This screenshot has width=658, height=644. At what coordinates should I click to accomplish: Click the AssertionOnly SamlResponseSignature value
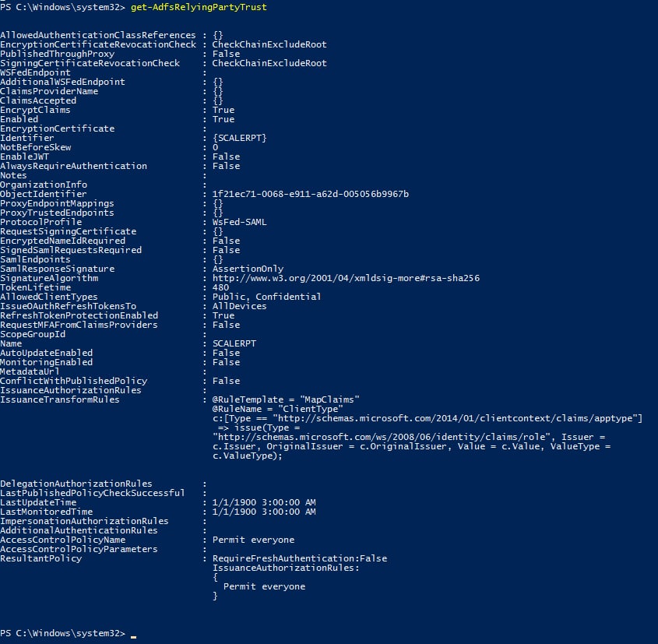pyautogui.click(x=248, y=269)
